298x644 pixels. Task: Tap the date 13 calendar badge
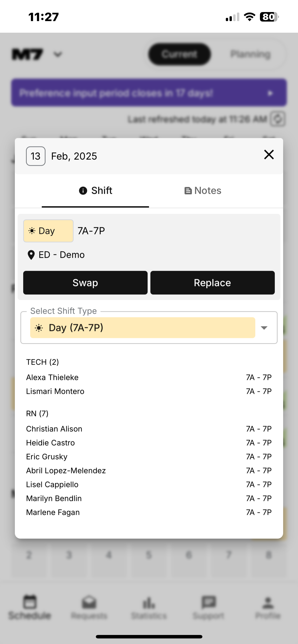pos(36,156)
